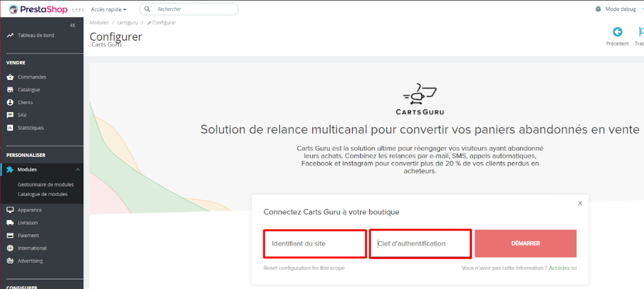Click the VENDRE section heading
Image resolution: width=644 pixels, height=289 pixels.
pos(16,63)
